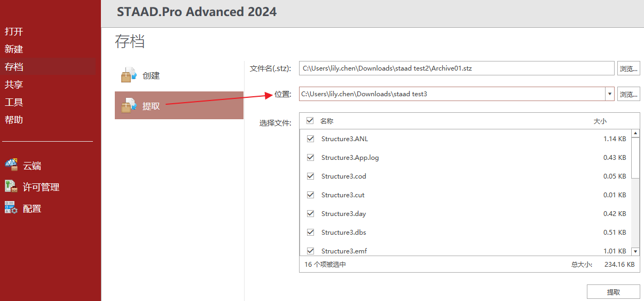Open the 帮助 sidebar item
644x301 pixels.
point(14,120)
